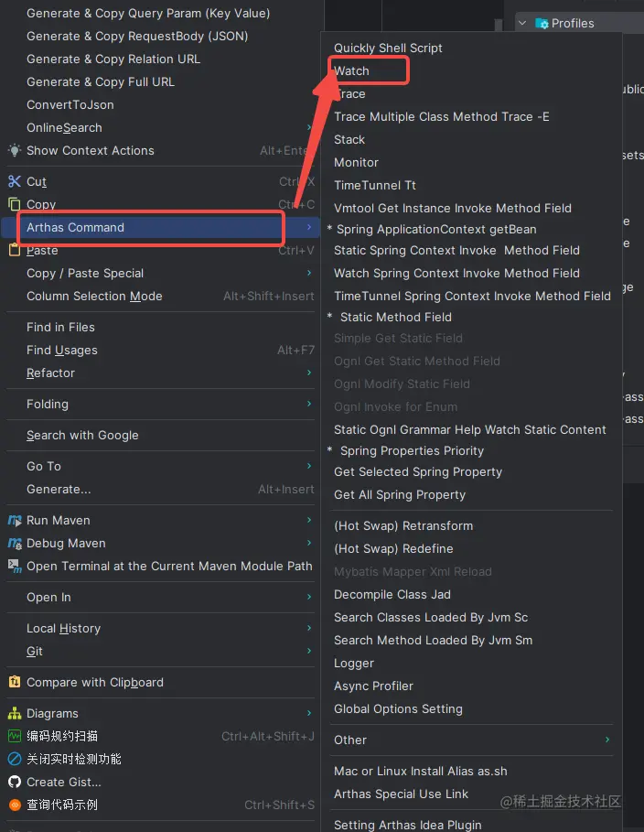Click the Diagrams icon
The width and height of the screenshot is (644, 832).
[x=15, y=713]
